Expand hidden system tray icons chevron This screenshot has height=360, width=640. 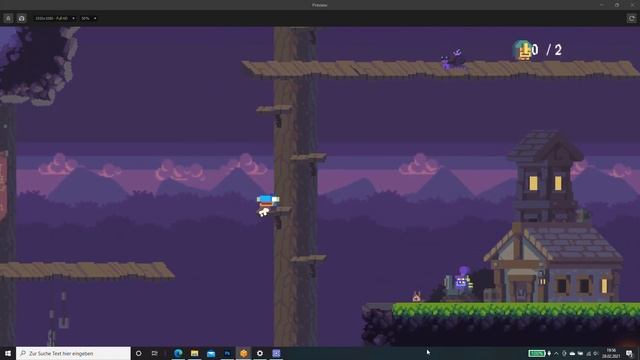556,353
